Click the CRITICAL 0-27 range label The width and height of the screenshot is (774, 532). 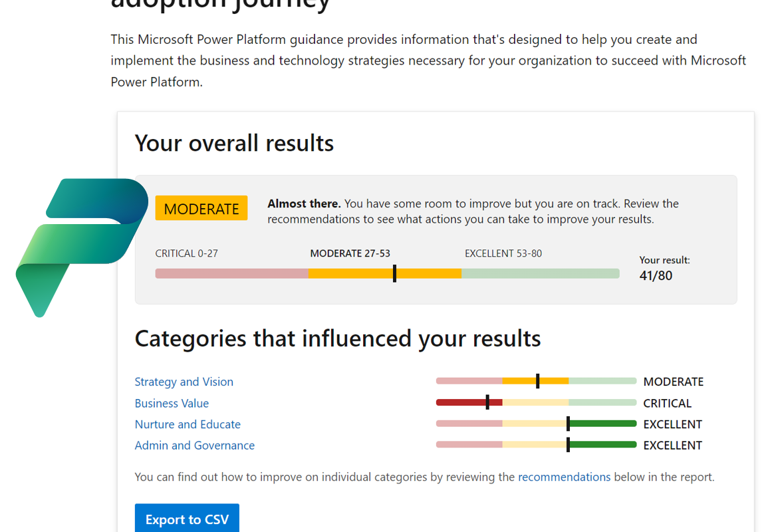pos(186,253)
